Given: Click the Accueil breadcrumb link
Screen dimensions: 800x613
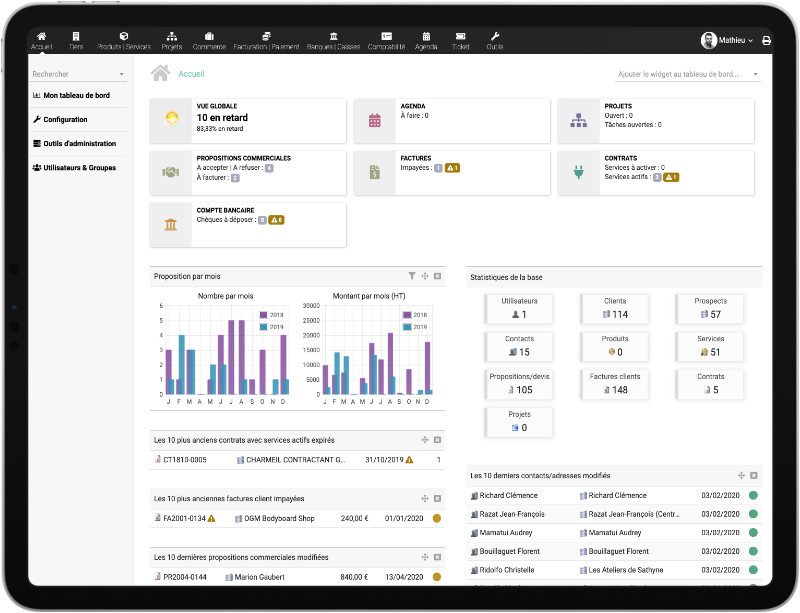Looking at the screenshot, I should (191, 74).
